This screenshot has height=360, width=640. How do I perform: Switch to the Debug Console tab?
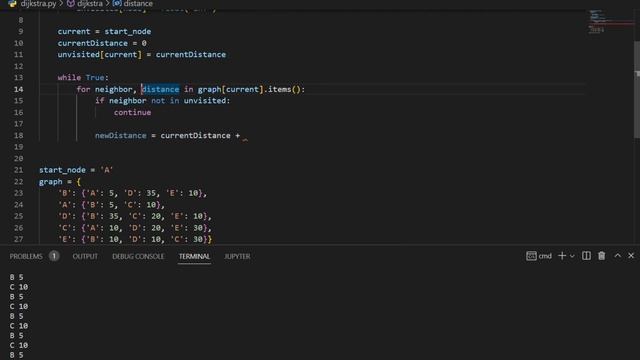pyautogui.click(x=138, y=256)
